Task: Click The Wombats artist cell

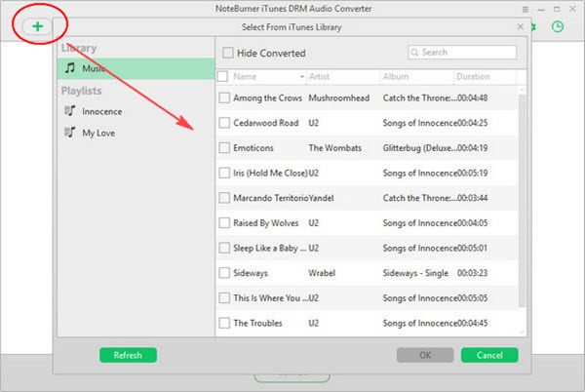Action: point(335,148)
